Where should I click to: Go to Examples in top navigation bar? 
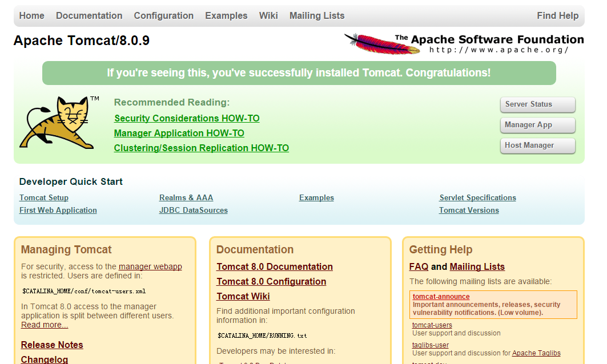tap(226, 15)
